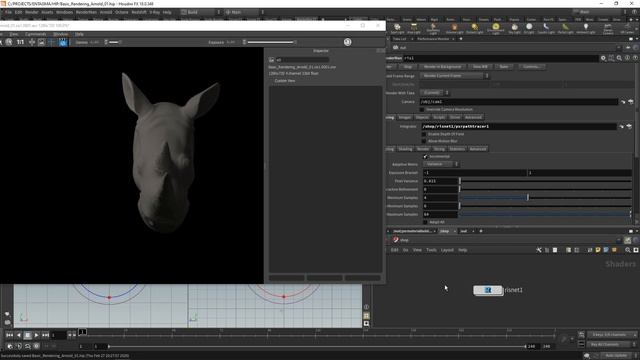The image size is (640, 360).
Task: Switch to the Images tab
Action: tap(404, 118)
